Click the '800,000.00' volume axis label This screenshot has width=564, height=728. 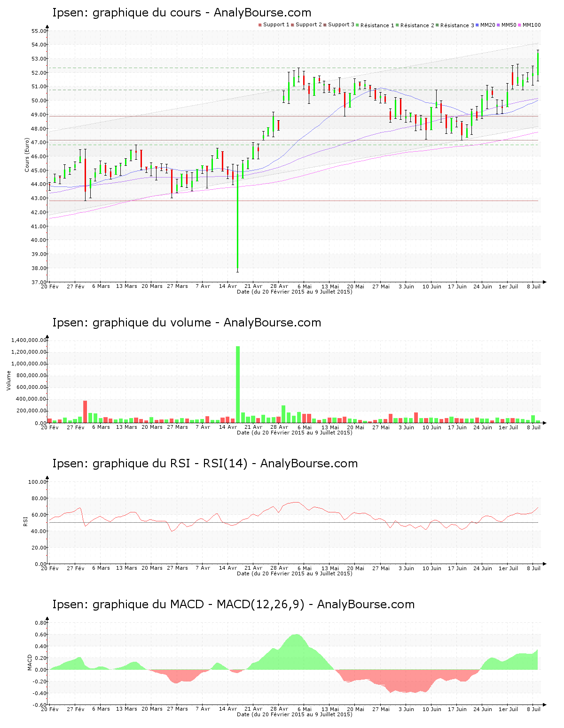click(31, 376)
